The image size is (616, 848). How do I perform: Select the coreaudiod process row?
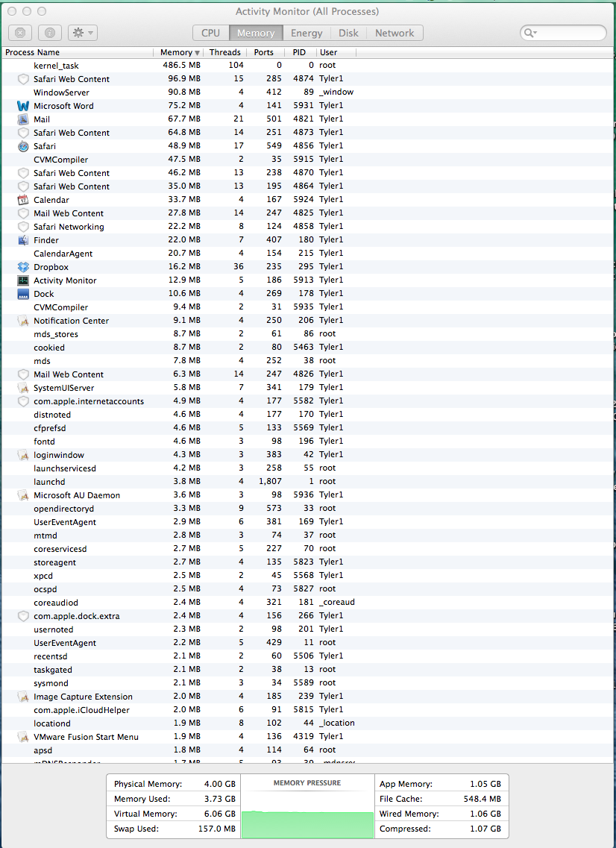pyautogui.click(x=307, y=603)
